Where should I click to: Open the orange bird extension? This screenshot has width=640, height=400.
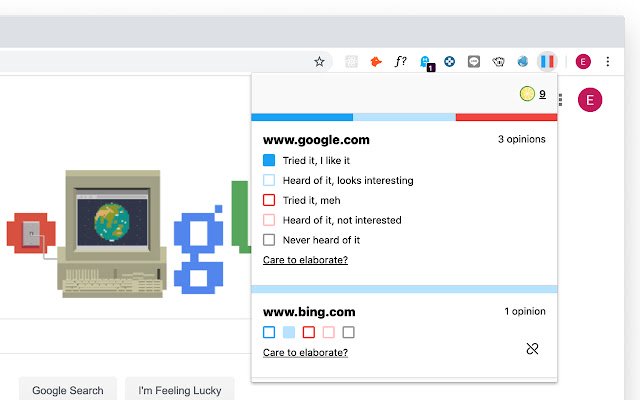(376, 62)
